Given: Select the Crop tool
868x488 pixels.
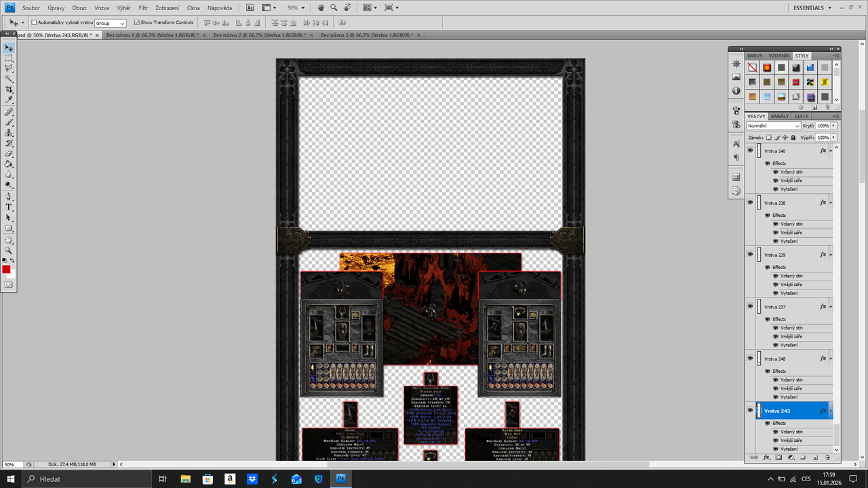Looking at the screenshot, I should 9,89.
